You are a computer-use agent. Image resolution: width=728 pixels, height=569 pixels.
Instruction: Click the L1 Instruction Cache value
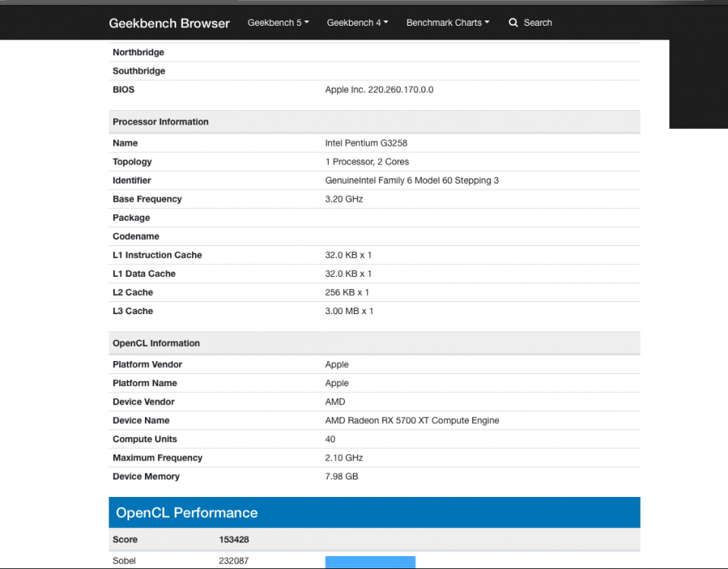348,255
